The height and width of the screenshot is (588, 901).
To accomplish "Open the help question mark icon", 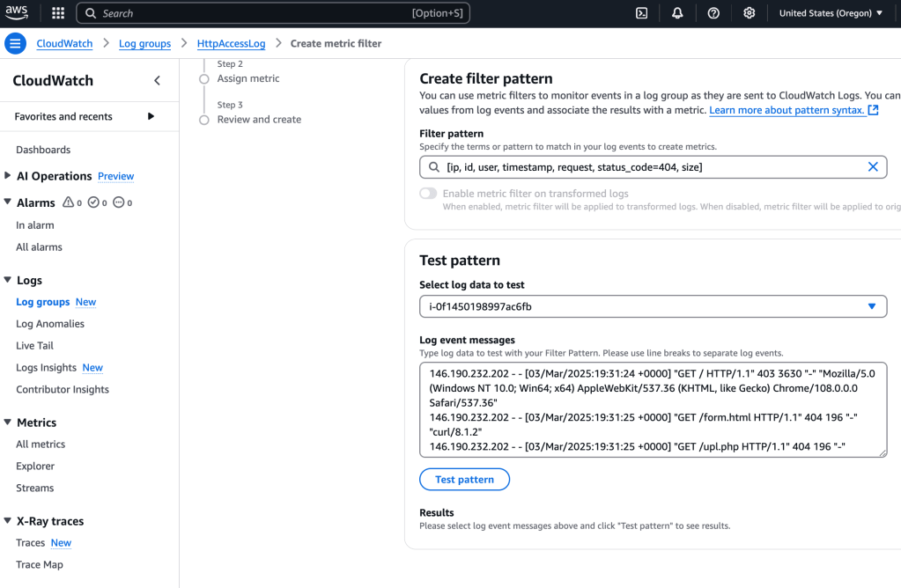I will (713, 13).
